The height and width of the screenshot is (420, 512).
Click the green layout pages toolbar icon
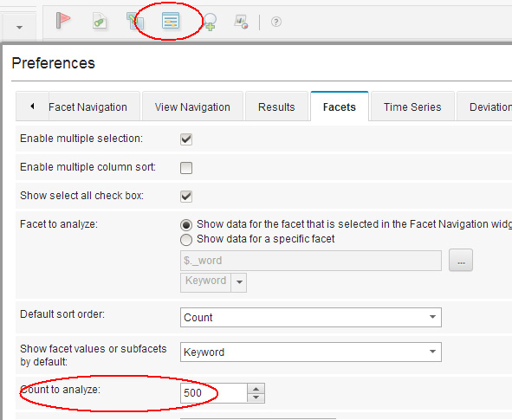click(x=135, y=21)
